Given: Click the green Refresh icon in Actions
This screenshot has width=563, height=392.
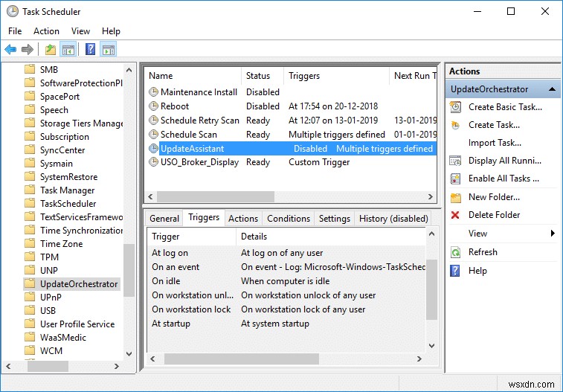Looking at the screenshot, I should 456,252.
